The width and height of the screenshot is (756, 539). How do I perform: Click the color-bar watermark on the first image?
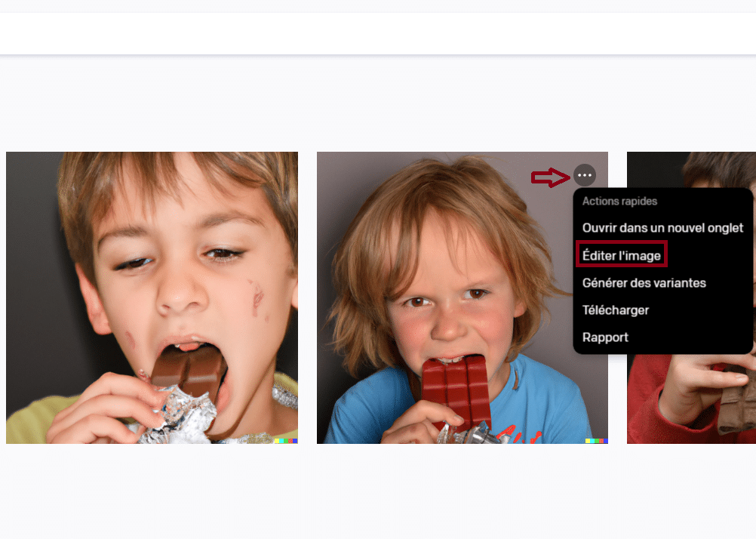pyautogui.click(x=286, y=441)
